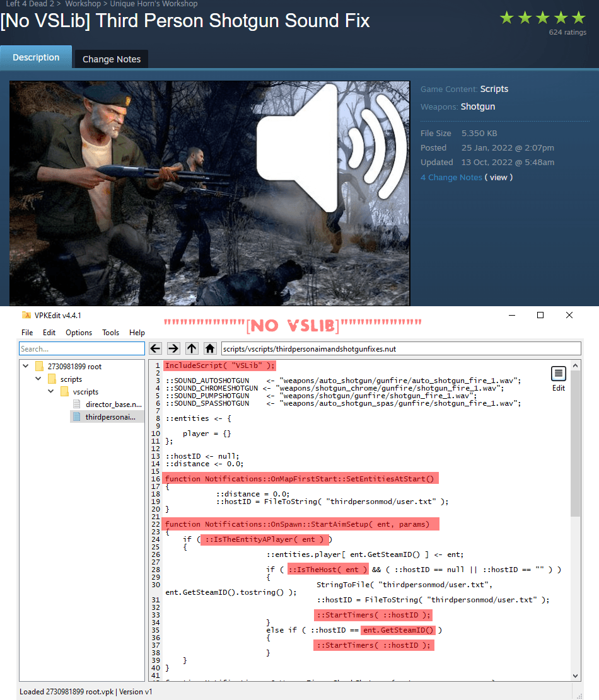This screenshot has width=599, height=700.
Task: Click the VPKEdit application icon in the title bar
Action: 26,315
